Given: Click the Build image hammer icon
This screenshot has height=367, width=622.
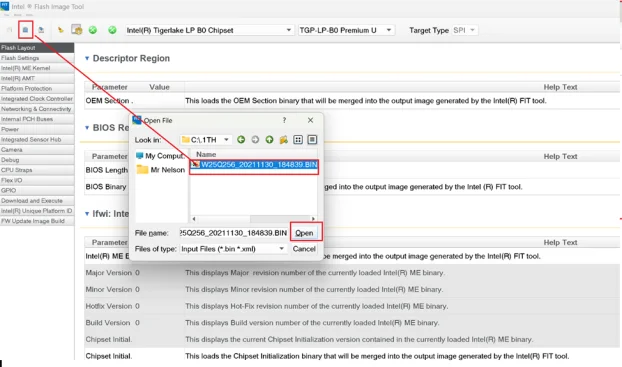Looking at the screenshot, I should [x=60, y=30].
